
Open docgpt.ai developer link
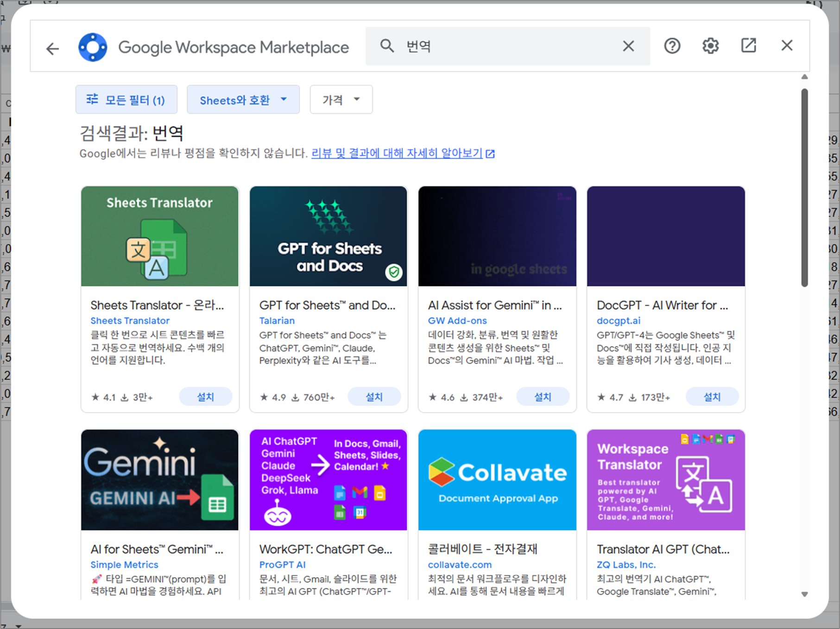coord(619,320)
